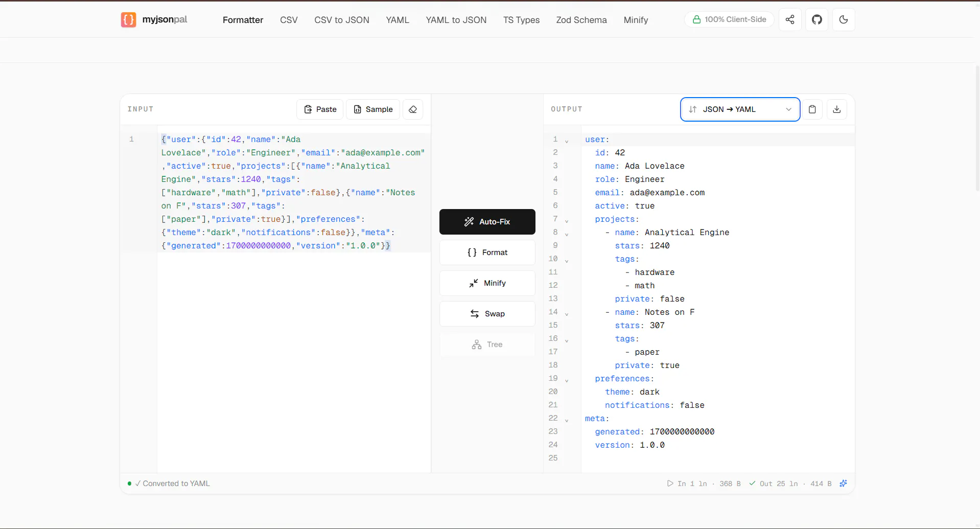Collapse preferences: fold arrow on line 19
Viewport: 980px width, 529px height.
click(x=567, y=380)
